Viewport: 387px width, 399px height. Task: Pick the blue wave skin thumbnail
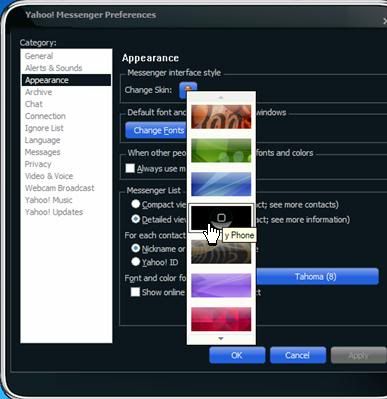click(x=221, y=184)
